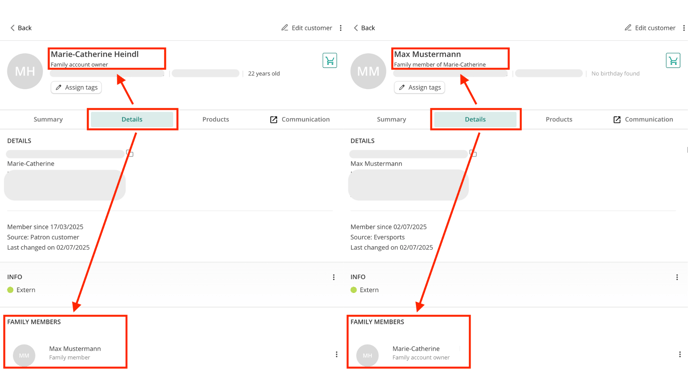Click external-link icon of Max Mustermann's Communication tab
This screenshot has height=387, width=688.
(x=617, y=120)
